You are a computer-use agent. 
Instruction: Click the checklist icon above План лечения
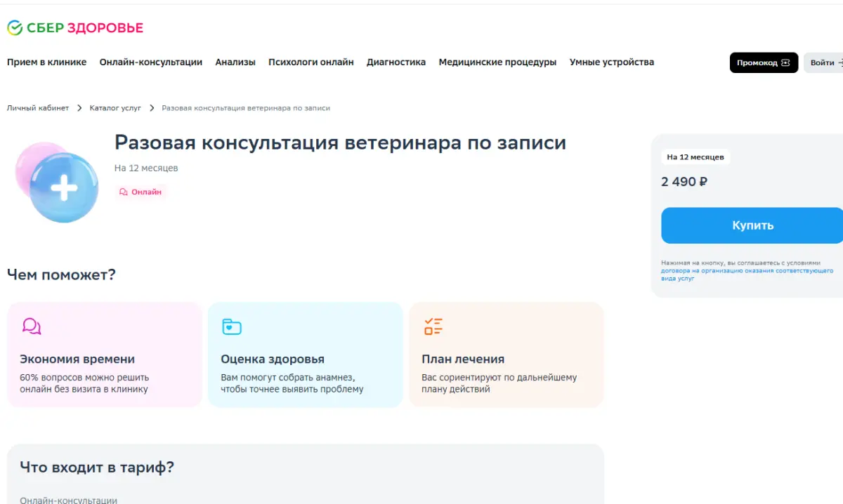point(433,326)
